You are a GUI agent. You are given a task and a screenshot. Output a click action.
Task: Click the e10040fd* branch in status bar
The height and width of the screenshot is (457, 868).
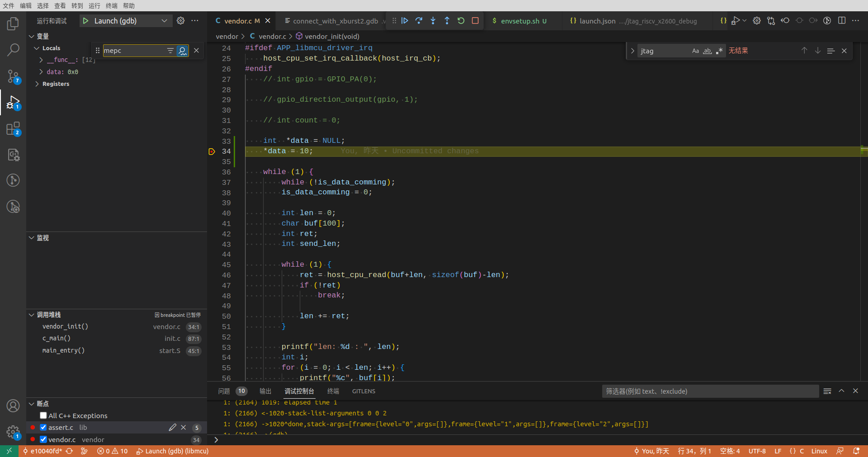43,451
